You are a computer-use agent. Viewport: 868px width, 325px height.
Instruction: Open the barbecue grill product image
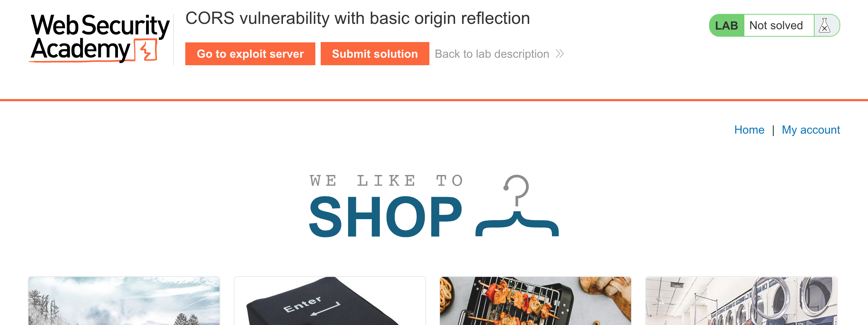(x=536, y=301)
